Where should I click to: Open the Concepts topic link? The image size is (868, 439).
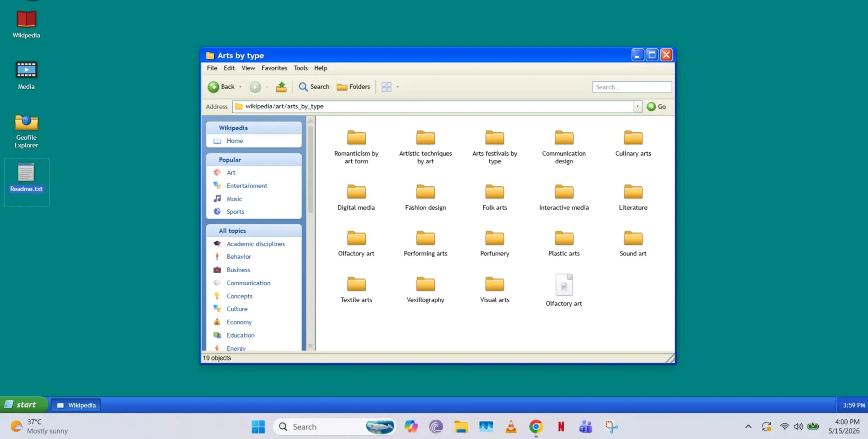239,296
